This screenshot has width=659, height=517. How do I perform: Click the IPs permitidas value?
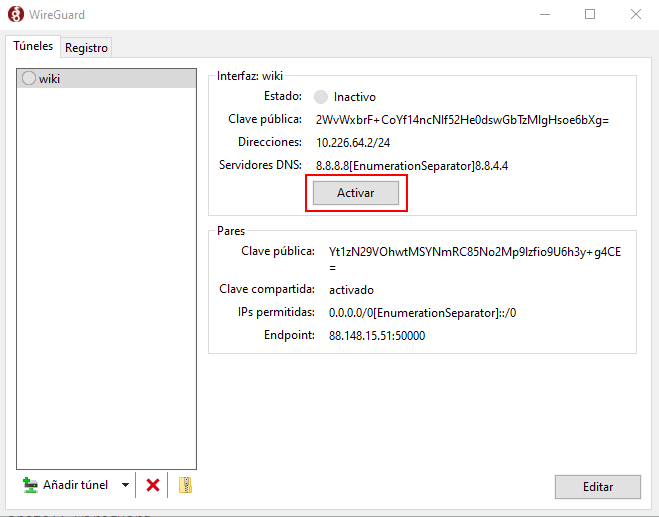point(423,313)
